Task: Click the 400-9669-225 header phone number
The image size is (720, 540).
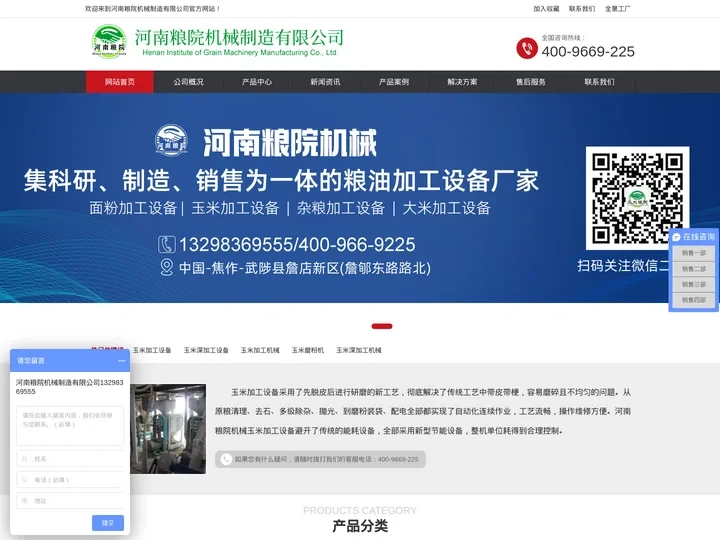Action: coord(588,52)
